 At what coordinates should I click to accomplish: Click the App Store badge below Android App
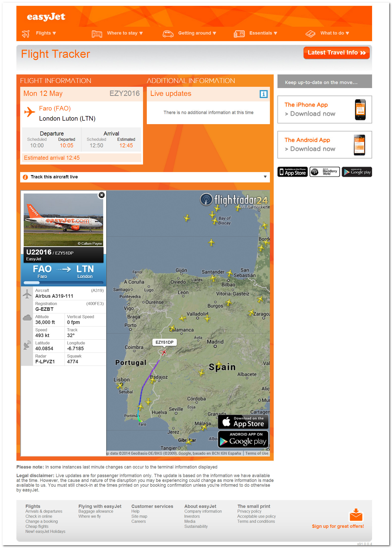(293, 172)
